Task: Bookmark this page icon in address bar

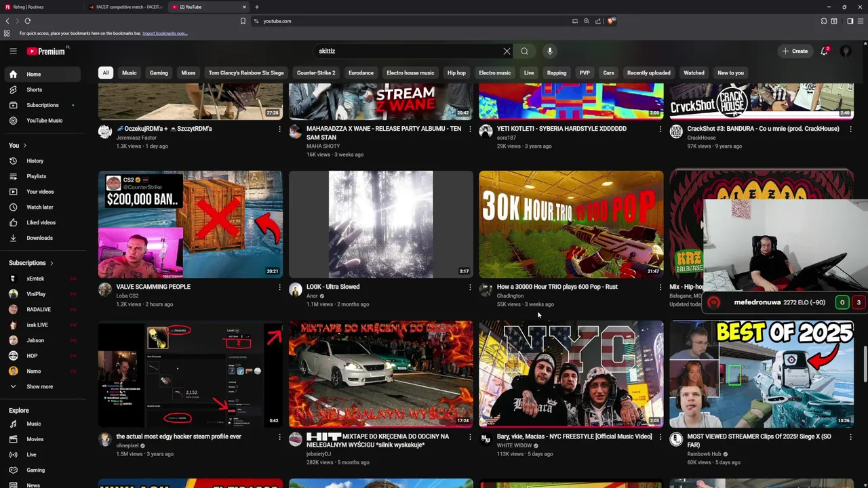Action: coord(243,21)
